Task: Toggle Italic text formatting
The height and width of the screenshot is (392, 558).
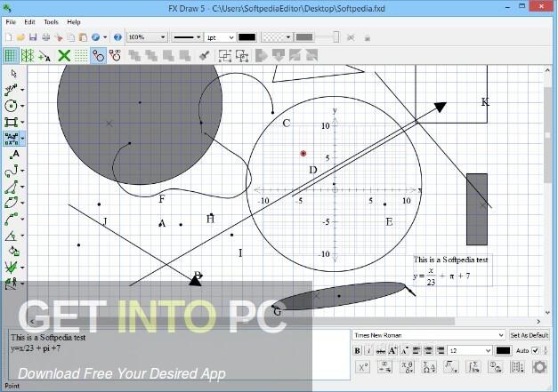Action: pos(369,351)
